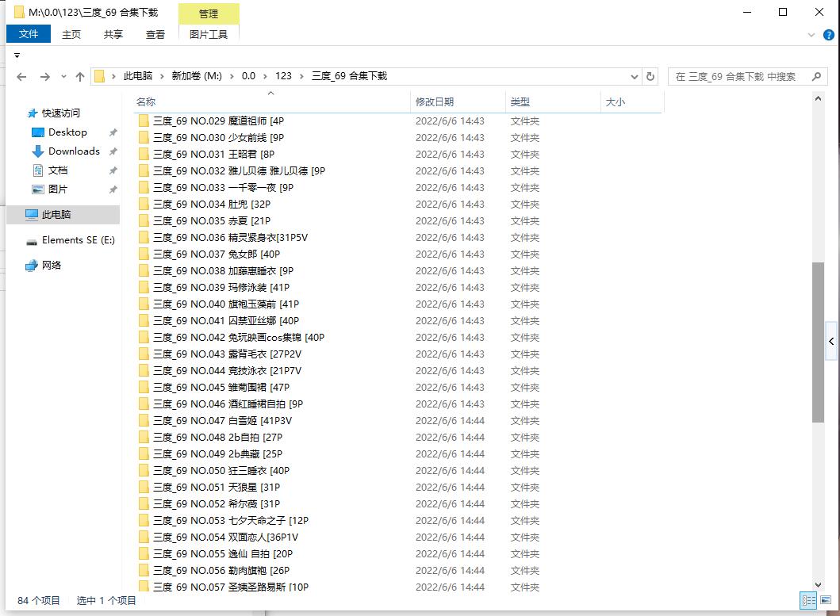
Task: Open the 共享 ribbon tab
Action: [x=113, y=34]
